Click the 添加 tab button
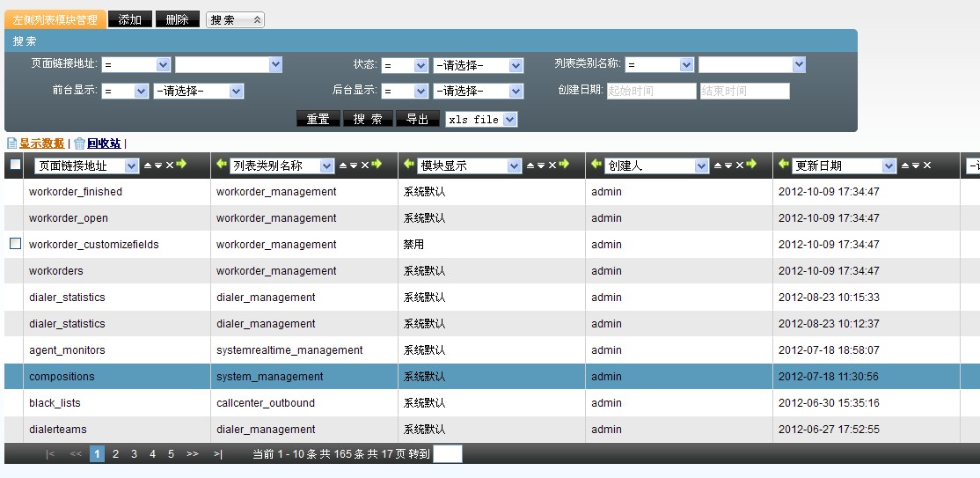Image resolution: width=980 pixels, height=478 pixels. [129, 19]
